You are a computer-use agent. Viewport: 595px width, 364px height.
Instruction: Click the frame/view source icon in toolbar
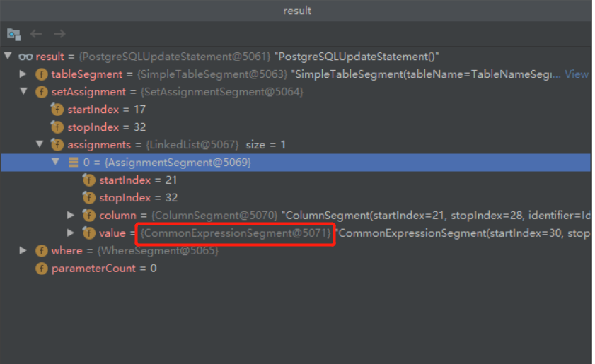(x=13, y=35)
